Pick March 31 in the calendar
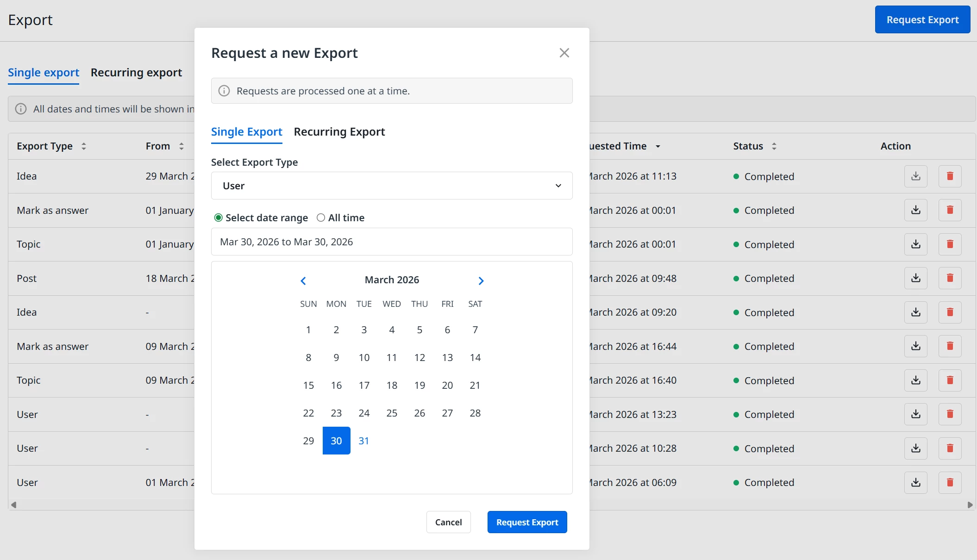 click(364, 441)
